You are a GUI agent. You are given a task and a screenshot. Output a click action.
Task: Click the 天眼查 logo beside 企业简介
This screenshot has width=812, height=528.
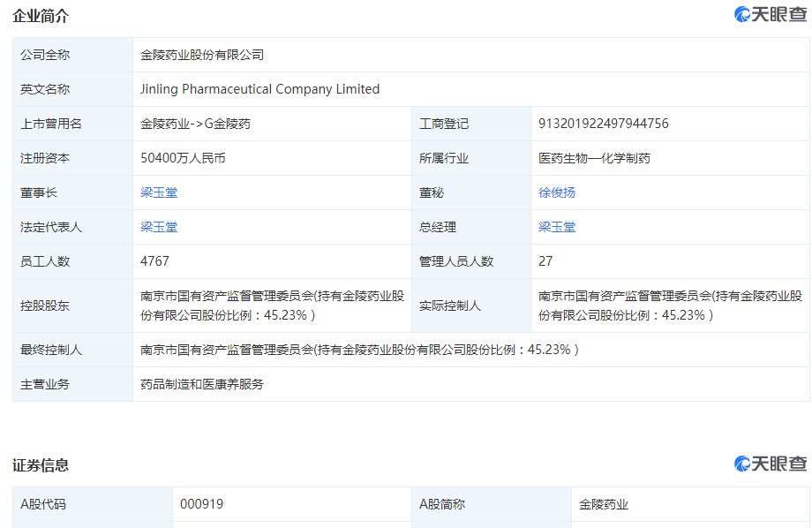770,14
